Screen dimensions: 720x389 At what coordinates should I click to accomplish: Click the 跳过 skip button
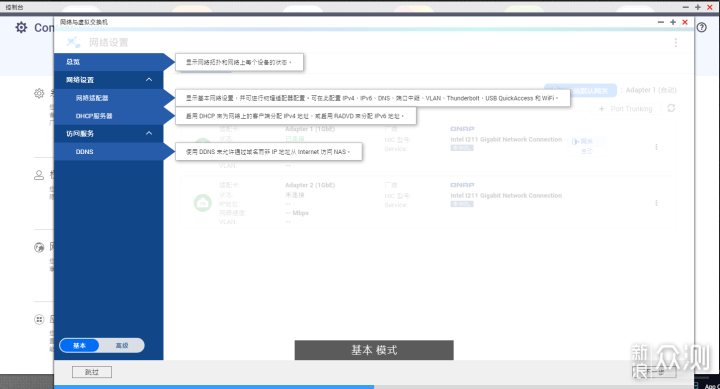pos(92,372)
